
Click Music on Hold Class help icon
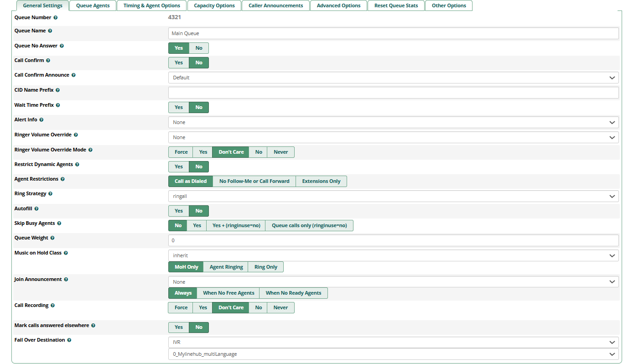[x=66, y=253]
